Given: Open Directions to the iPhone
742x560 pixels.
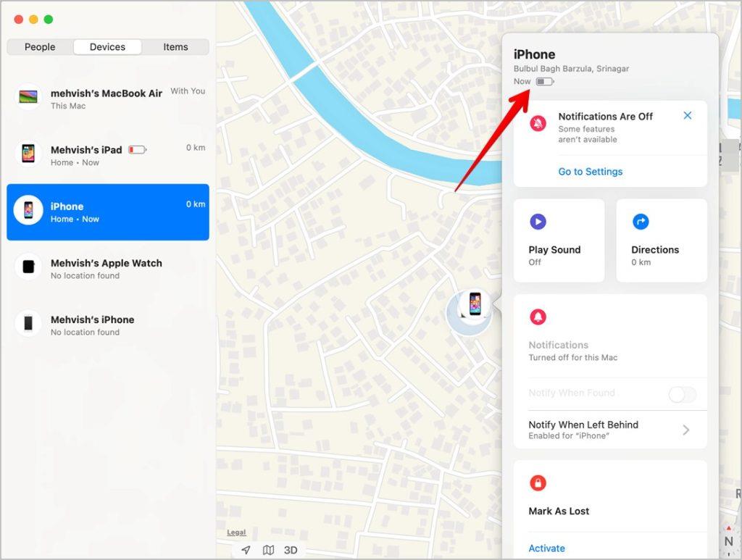Looking at the screenshot, I should coord(662,241).
